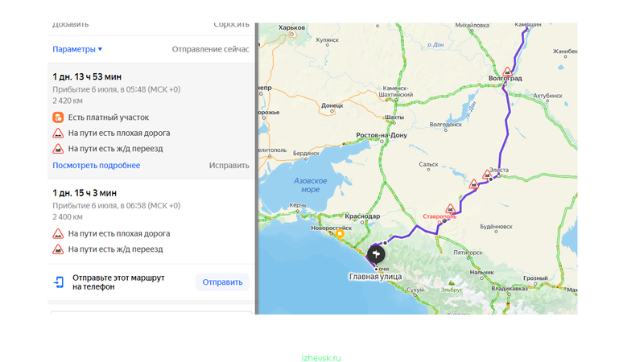Click the Донецк city label
This screenshot has height=362, width=644.
(332, 105)
